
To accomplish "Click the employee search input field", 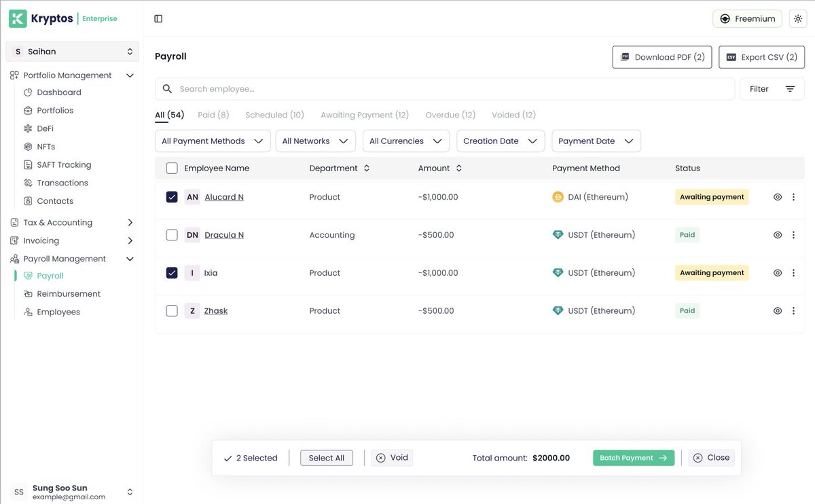I will tap(407, 88).
